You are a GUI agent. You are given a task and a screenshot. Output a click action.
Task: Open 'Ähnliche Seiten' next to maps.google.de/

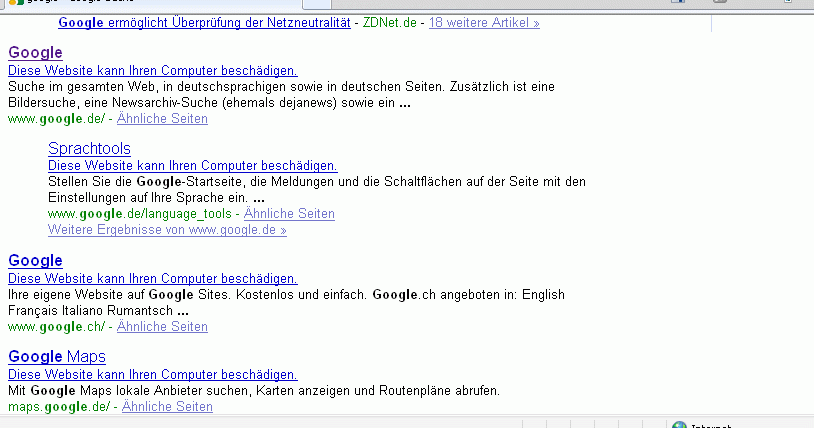pos(167,407)
